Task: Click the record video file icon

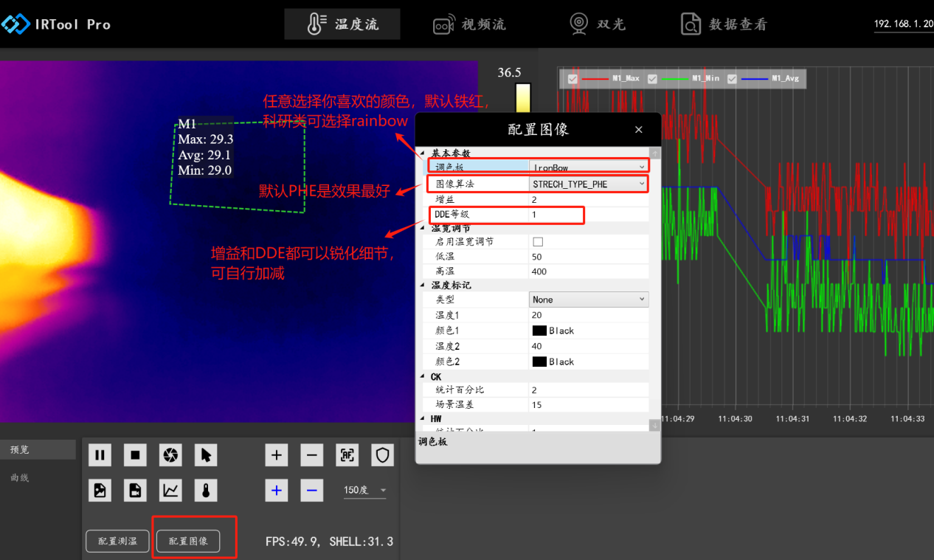Action: coord(135,490)
